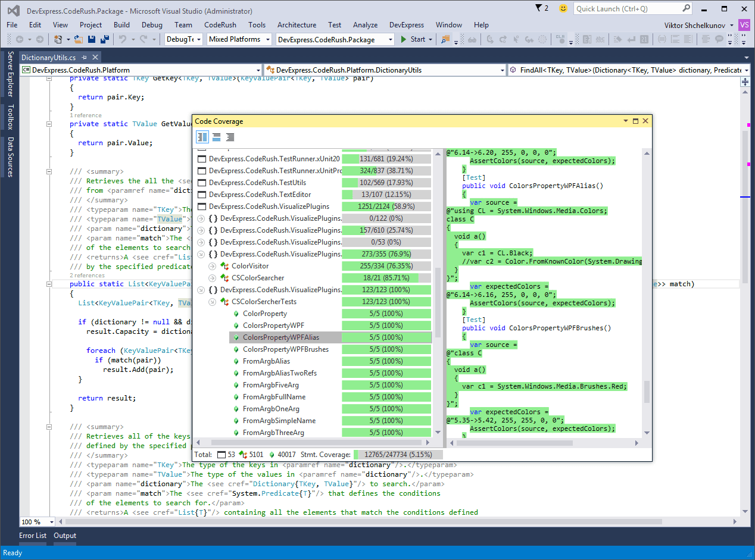Click coverage tree horizontal scrollbar right arrow
This screenshot has width=755, height=560.
point(427,443)
